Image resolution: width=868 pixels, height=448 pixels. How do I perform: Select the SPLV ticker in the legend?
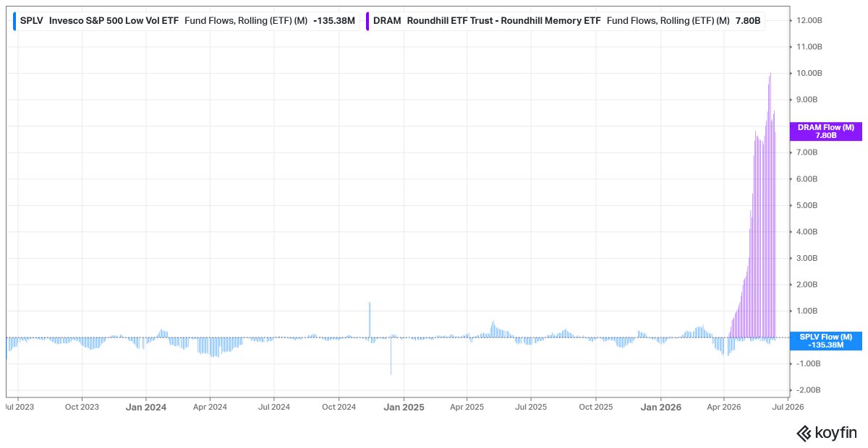(32, 21)
